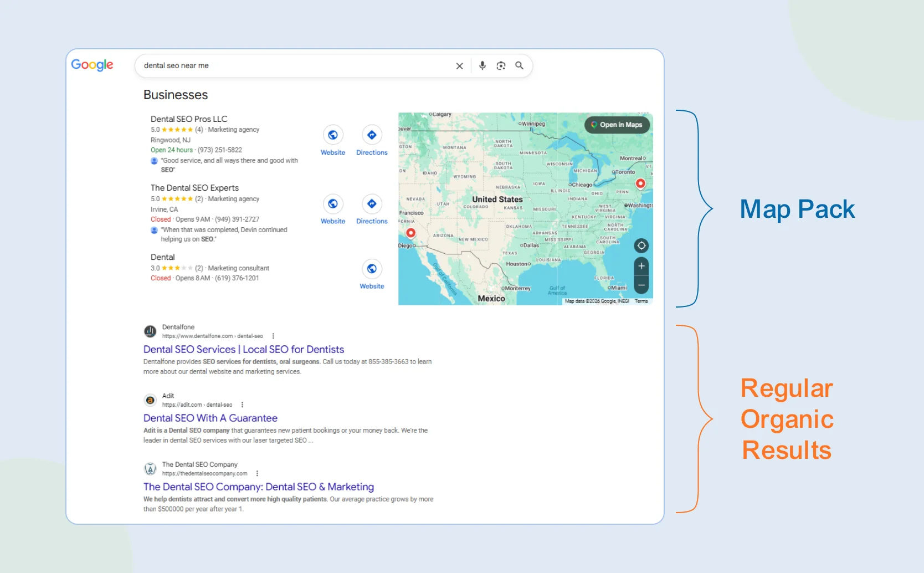Visit the website of the 'Dental' listing
924x573 pixels.
coord(372,274)
